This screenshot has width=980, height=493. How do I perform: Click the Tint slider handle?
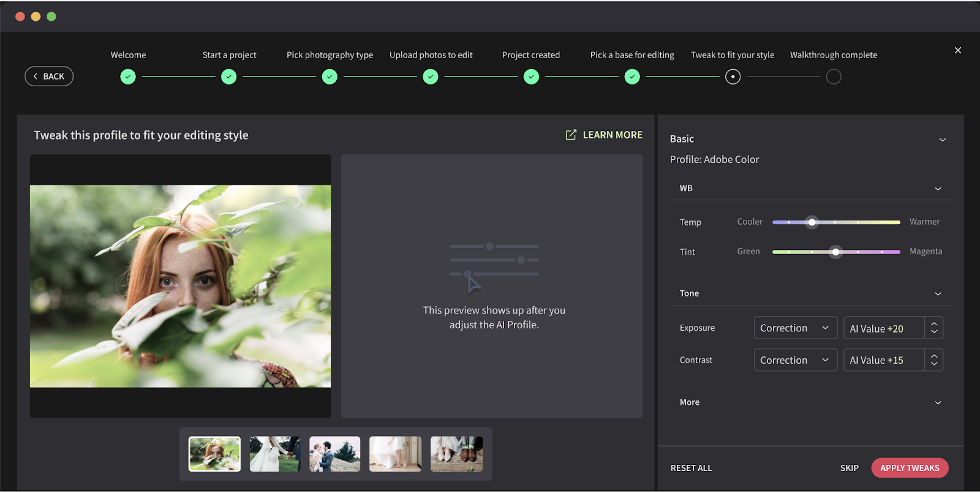(x=835, y=252)
